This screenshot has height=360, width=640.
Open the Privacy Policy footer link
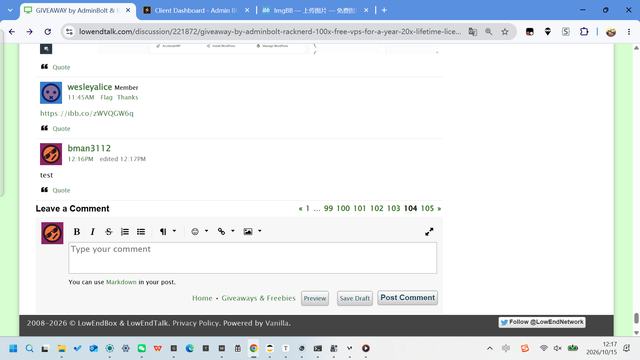tap(195, 323)
